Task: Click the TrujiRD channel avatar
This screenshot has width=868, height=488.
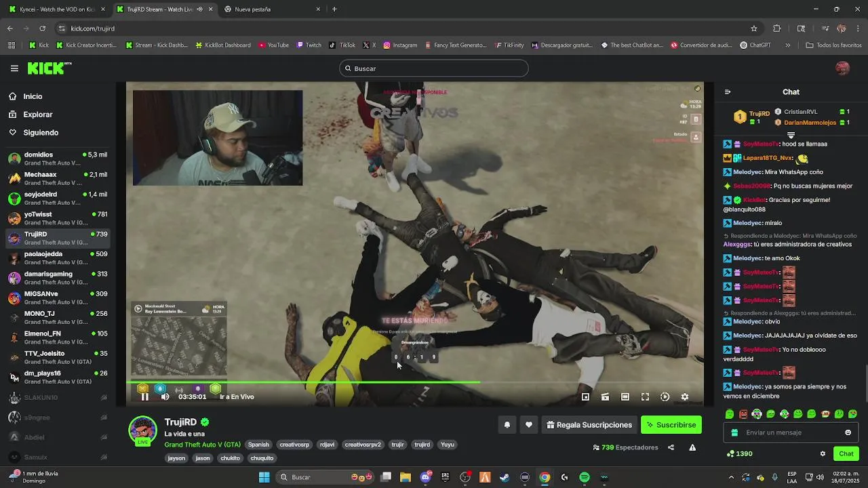Action: (x=142, y=430)
